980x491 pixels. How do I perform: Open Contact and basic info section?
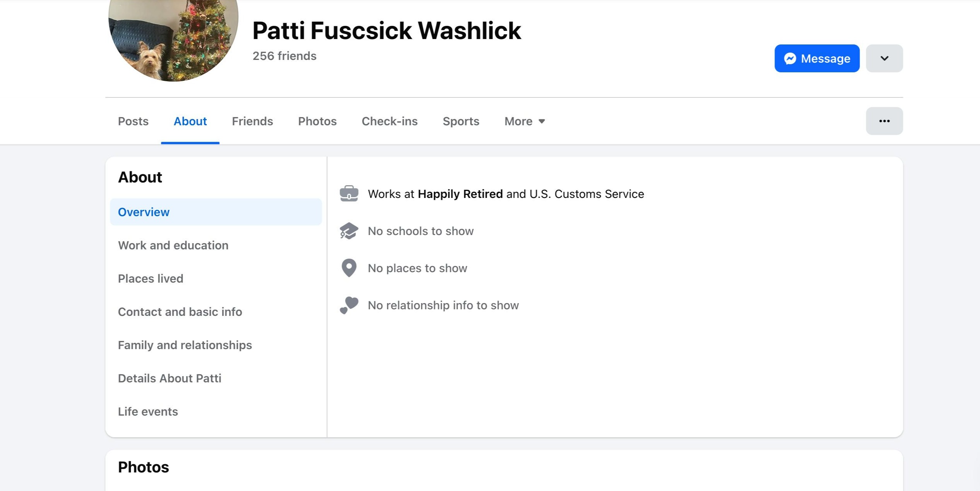180,312
